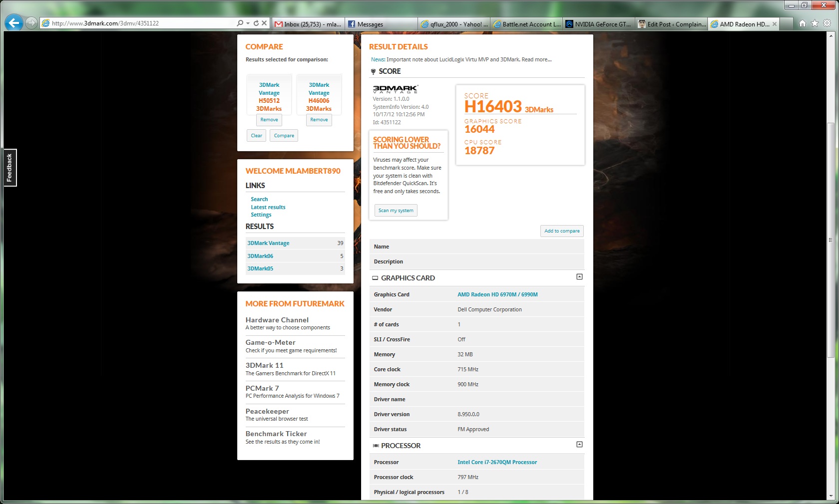839x504 pixels.
Task: Click the browser Forward arrow button
Action: [31, 23]
